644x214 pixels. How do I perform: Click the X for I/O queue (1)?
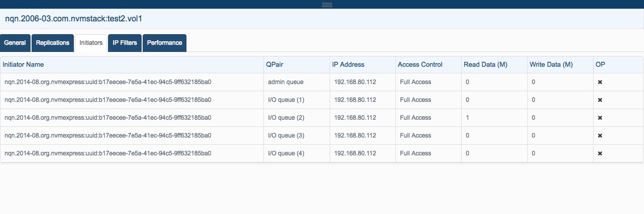click(x=600, y=100)
